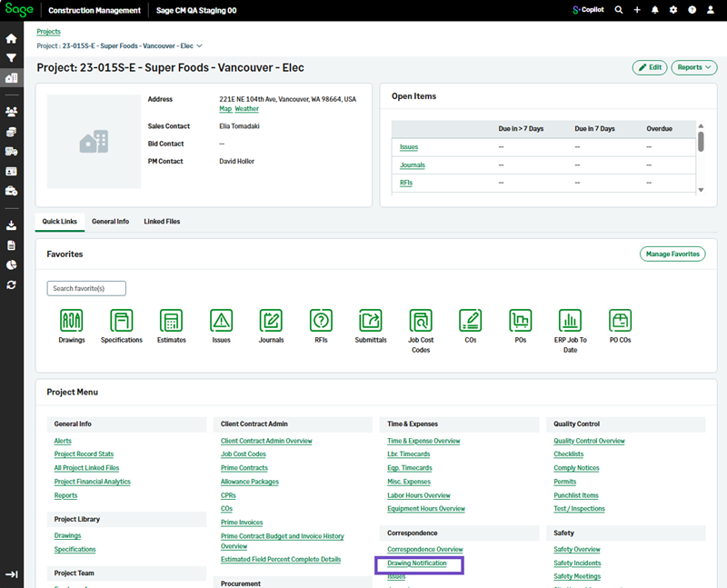Open Prime Contracts link
727x588 pixels.
(244, 468)
